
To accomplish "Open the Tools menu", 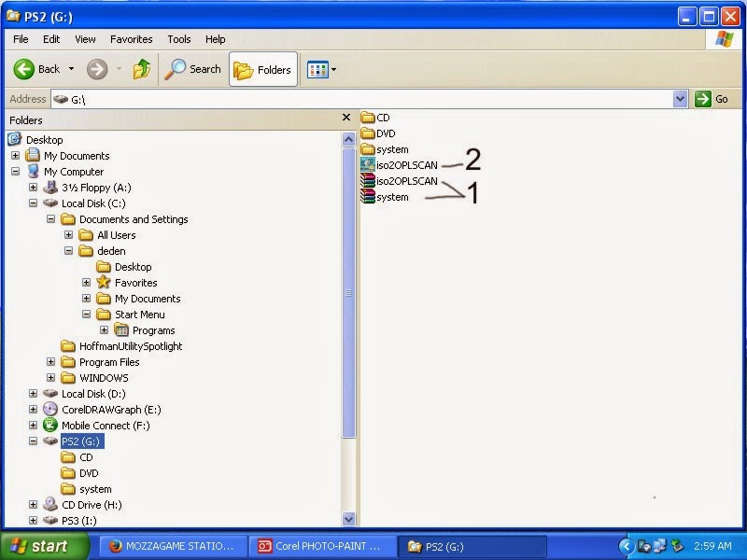I will pos(178,39).
